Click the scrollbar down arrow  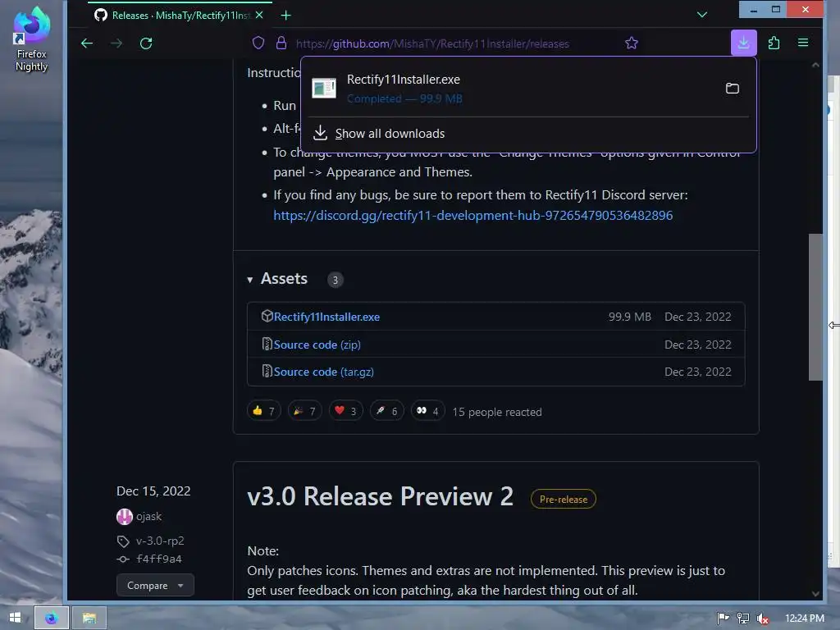[x=815, y=594]
